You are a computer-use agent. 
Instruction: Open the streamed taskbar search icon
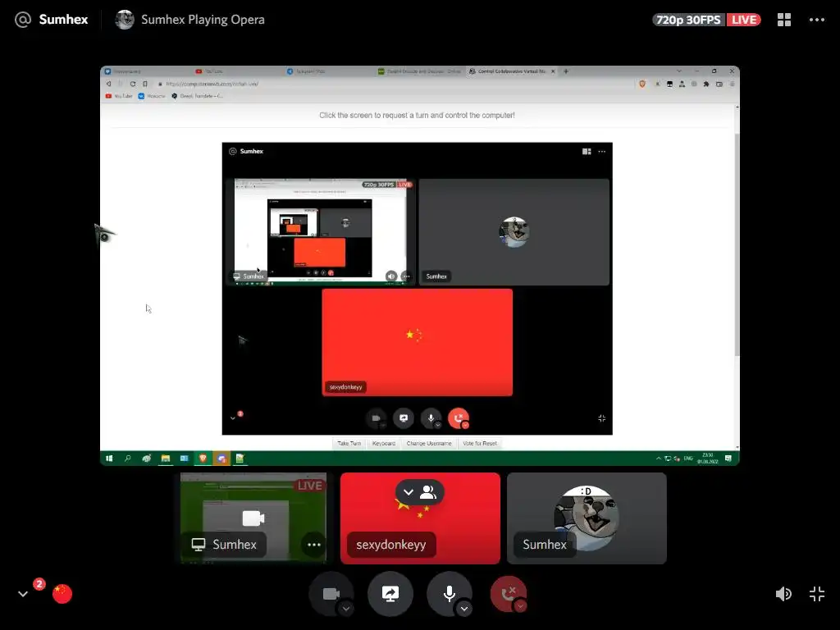127,459
